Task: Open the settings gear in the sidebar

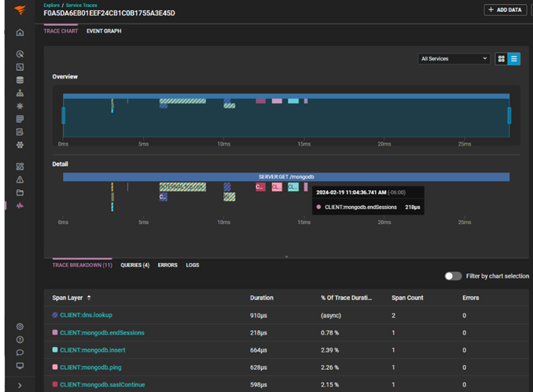Action: [x=20, y=327]
